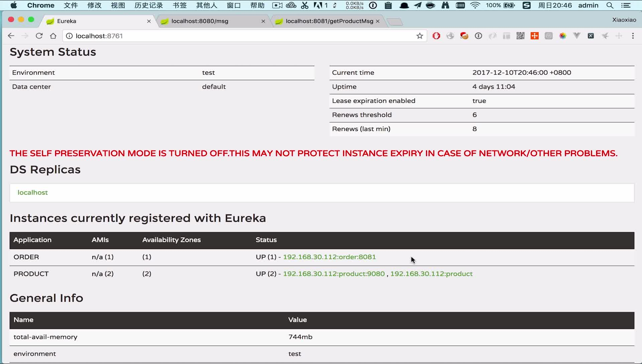The width and height of the screenshot is (642, 364).
Task: Click the colorful photos extension icon
Action: pyautogui.click(x=563, y=36)
